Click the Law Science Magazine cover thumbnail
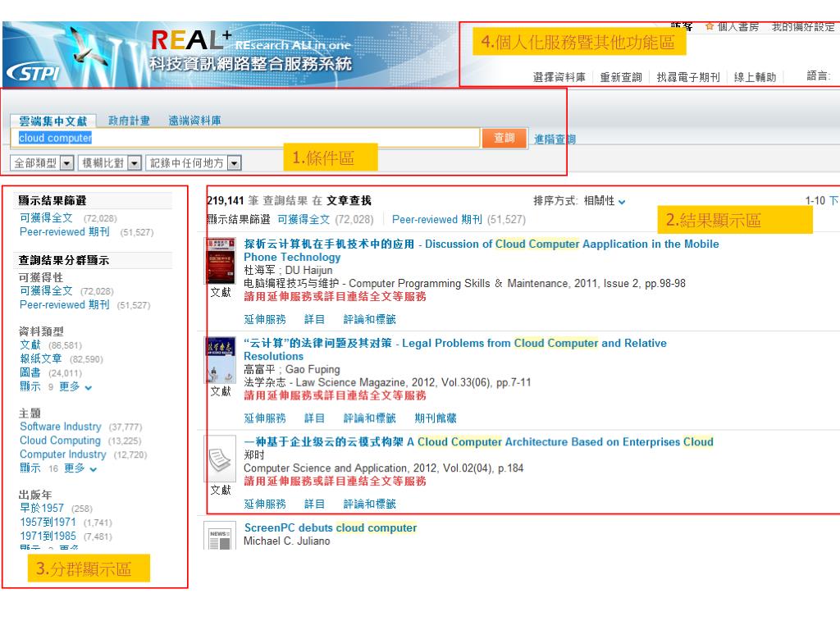 click(x=220, y=360)
